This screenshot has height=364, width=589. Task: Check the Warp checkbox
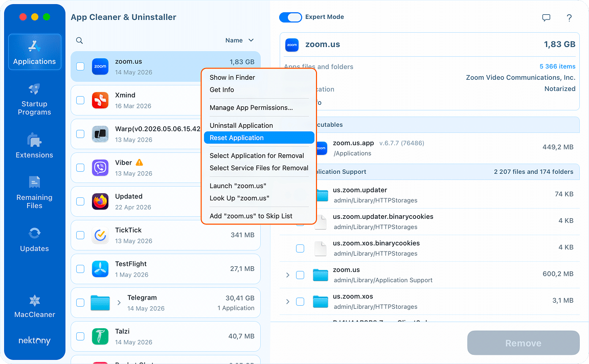(x=80, y=134)
